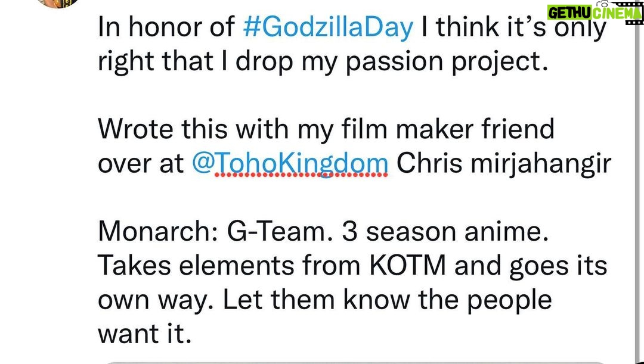This screenshot has width=644, height=364.
Task: Click the name Chris mirjahangir
Action: click(503, 164)
